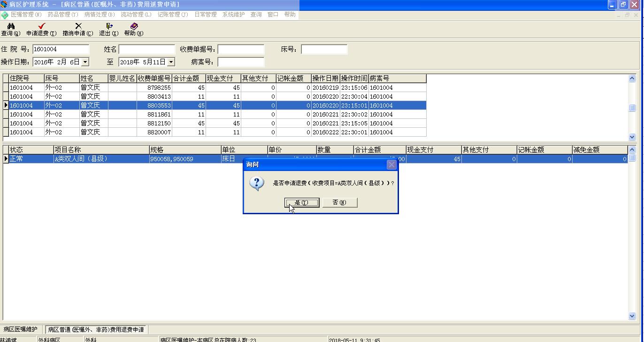Select the row with 收费单据号 8798255
The width and height of the screenshot is (644, 342).
click(215, 88)
